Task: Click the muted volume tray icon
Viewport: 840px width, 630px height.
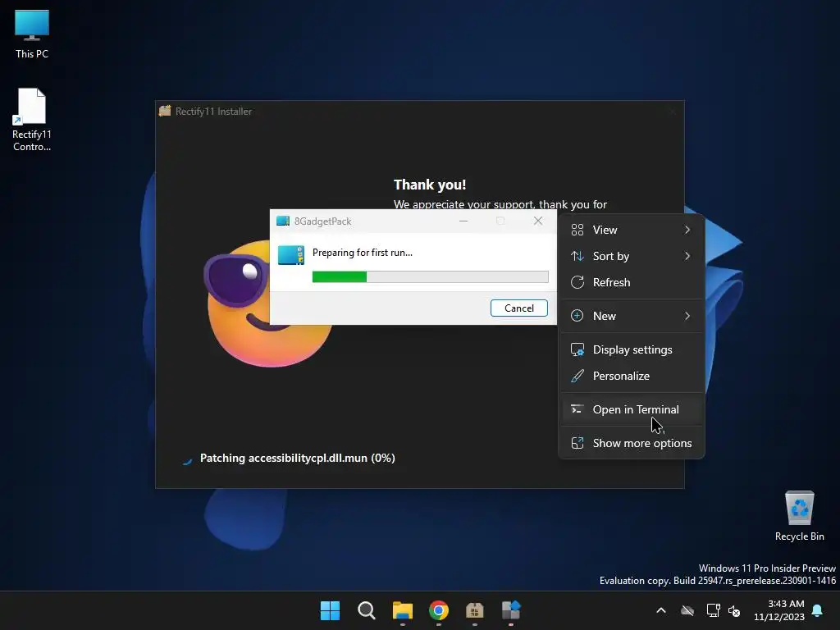Action: pyautogui.click(x=734, y=610)
